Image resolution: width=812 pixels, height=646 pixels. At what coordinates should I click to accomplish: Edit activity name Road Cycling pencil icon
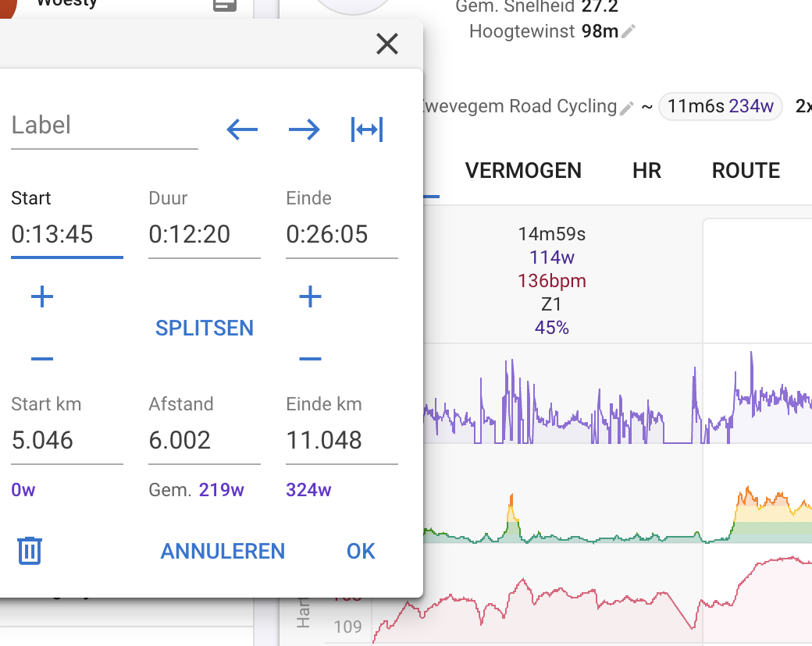626,108
